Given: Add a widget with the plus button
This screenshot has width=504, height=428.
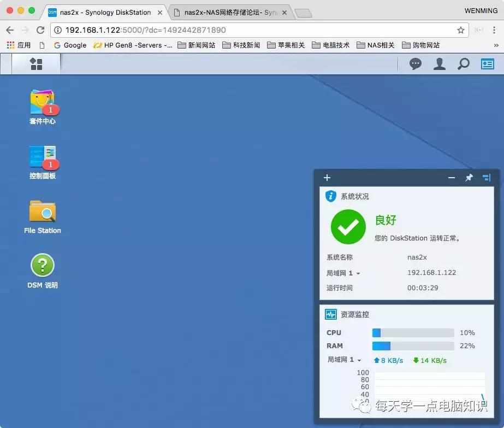Looking at the screenshot, I should [327, 178].
